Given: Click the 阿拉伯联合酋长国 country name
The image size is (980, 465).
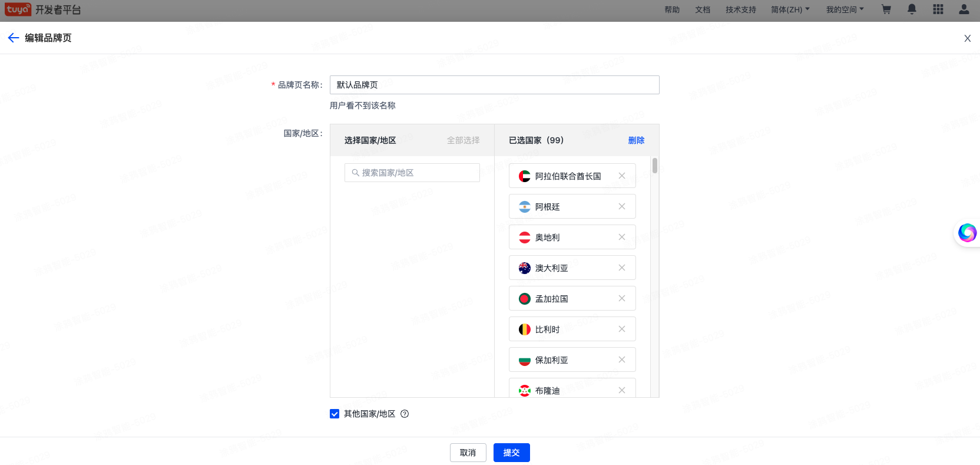Looking at the screenshot, I should click(x=568, y=176).
